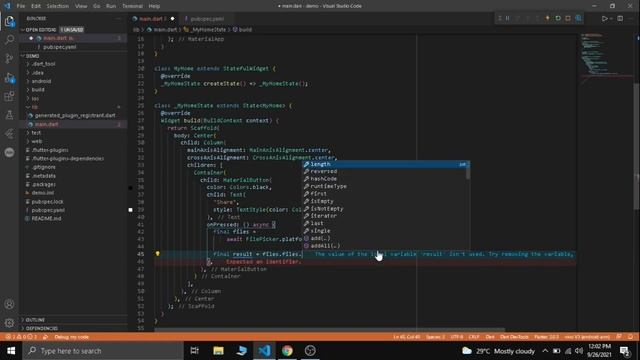Open Dart DevTools from debug toolbar
Viewport: 640px width, 360px height.
coord(578,18)
